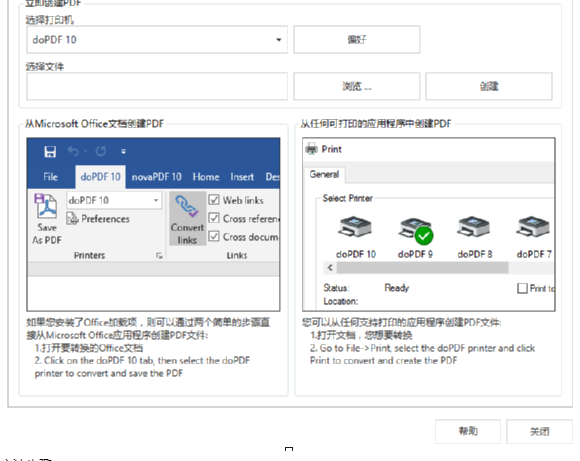Click the Select Printer group label

pos(347,198)
